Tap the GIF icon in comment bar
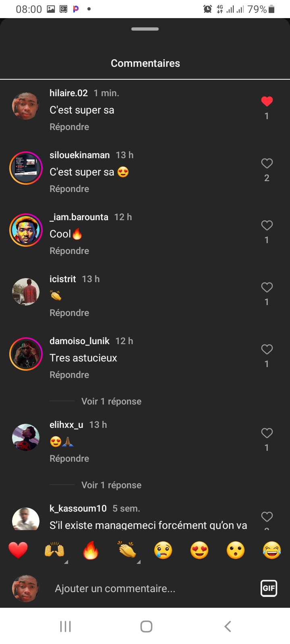The width and height of the screenshot is (290, 644). click(x=269, y=588)
